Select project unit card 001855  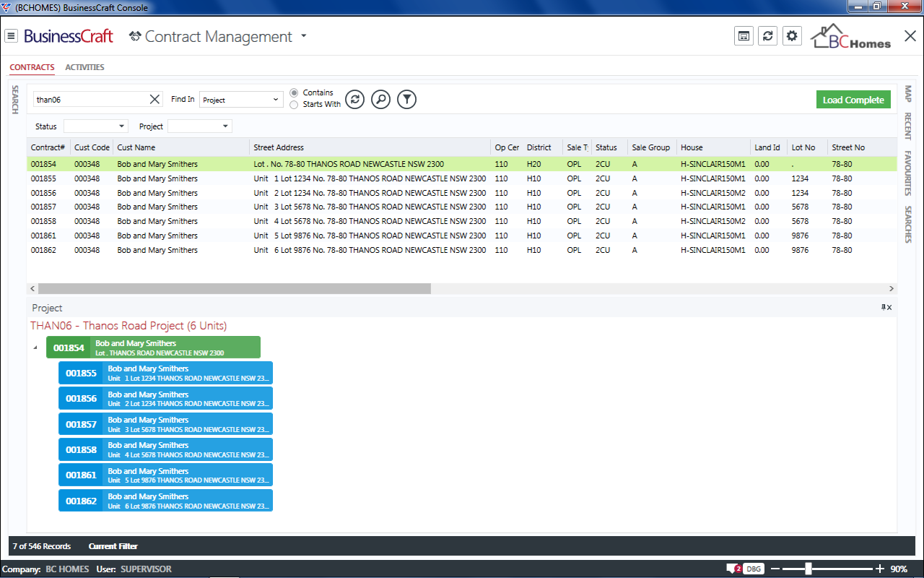click(165, 373)
